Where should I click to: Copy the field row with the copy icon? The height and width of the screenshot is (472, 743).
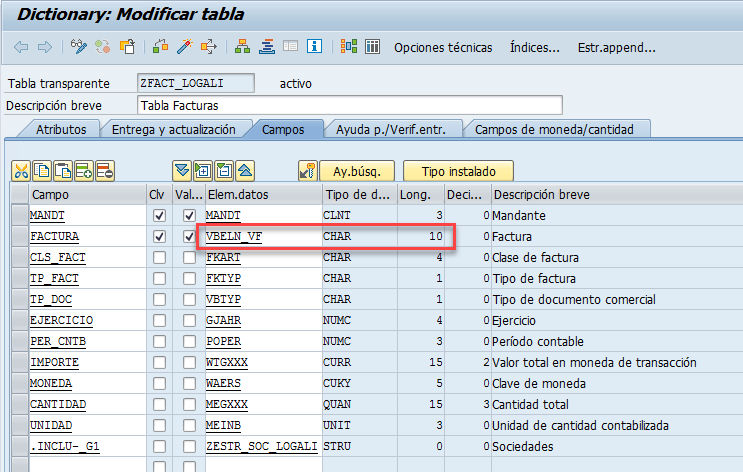42,171
